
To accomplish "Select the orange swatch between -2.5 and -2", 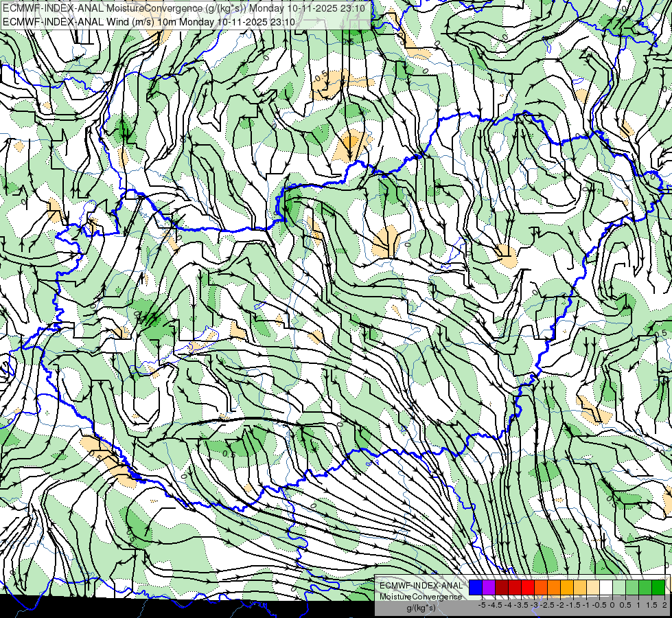I will pos(554,588).
